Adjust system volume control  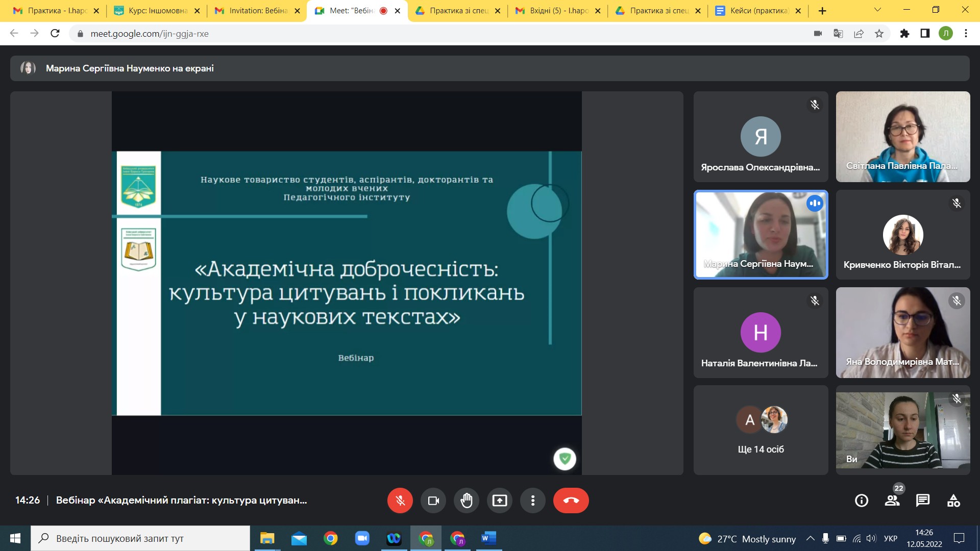(x=872, y=538)
